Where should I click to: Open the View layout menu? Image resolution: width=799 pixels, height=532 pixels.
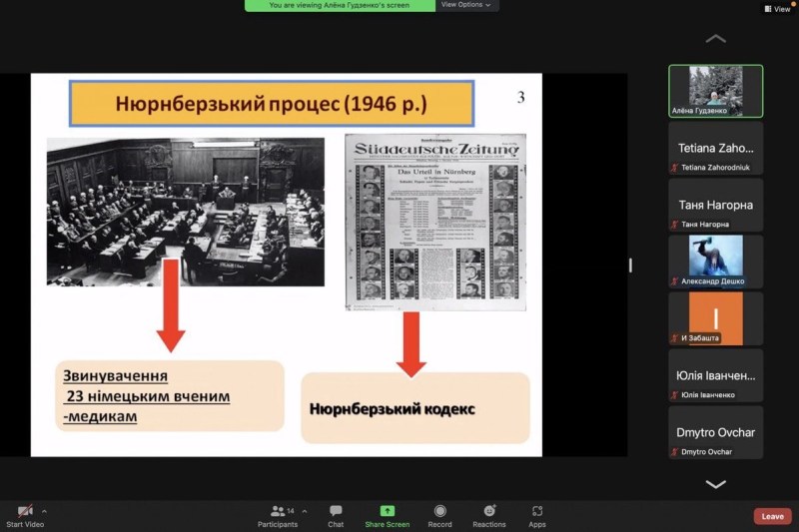(778, 9)
